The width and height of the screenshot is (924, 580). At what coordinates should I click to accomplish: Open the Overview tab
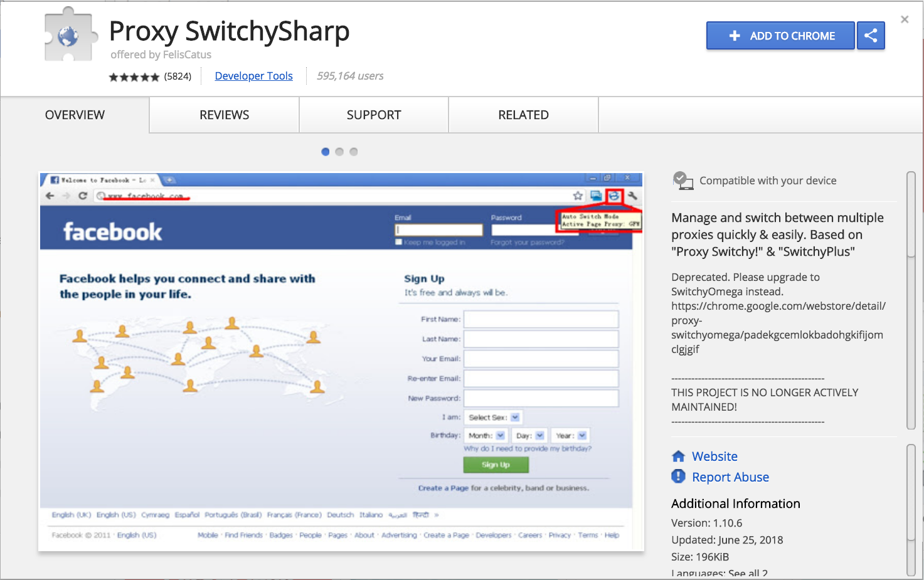coord(75,115)
